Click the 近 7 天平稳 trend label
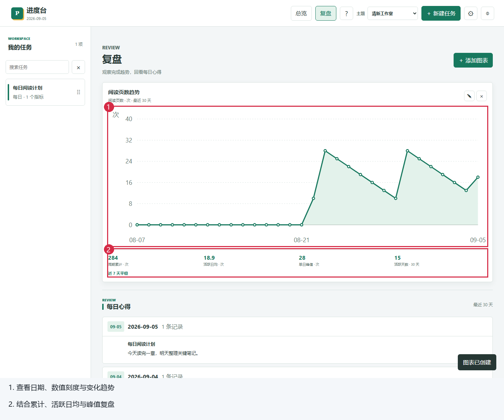Screen dimensions: 504x420 (x=118, y=273)
